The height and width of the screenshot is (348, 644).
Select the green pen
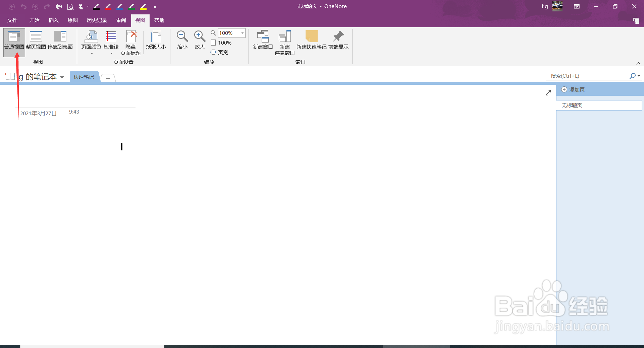tap(132, 7)
